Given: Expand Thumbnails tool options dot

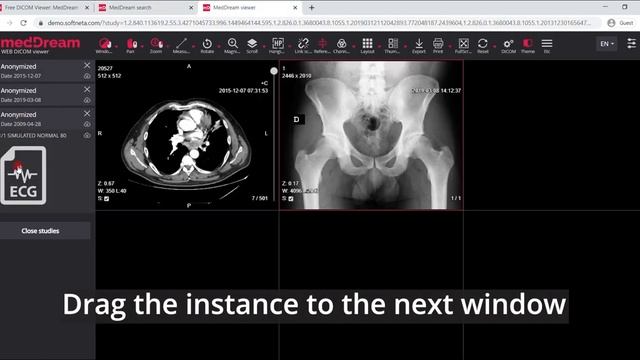Looking at the screenshot, I should 405,46.
